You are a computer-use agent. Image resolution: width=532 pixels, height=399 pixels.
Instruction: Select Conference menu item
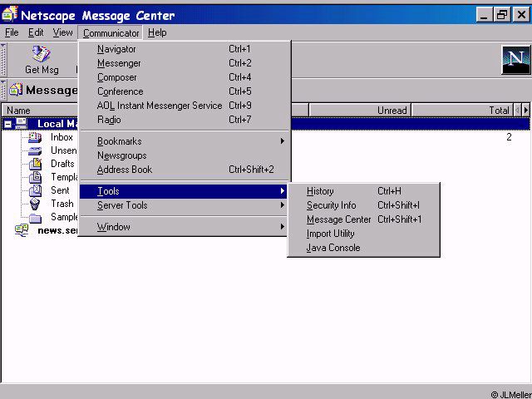185,91
